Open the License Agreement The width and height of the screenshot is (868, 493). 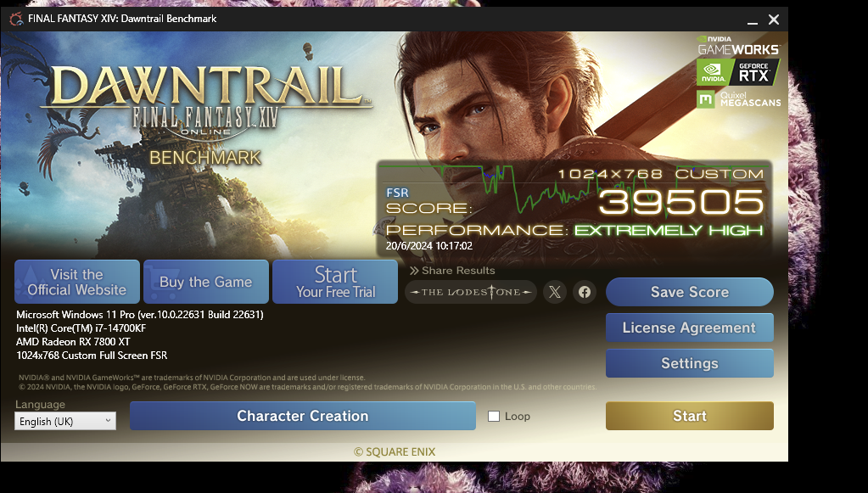coord(689,328)
